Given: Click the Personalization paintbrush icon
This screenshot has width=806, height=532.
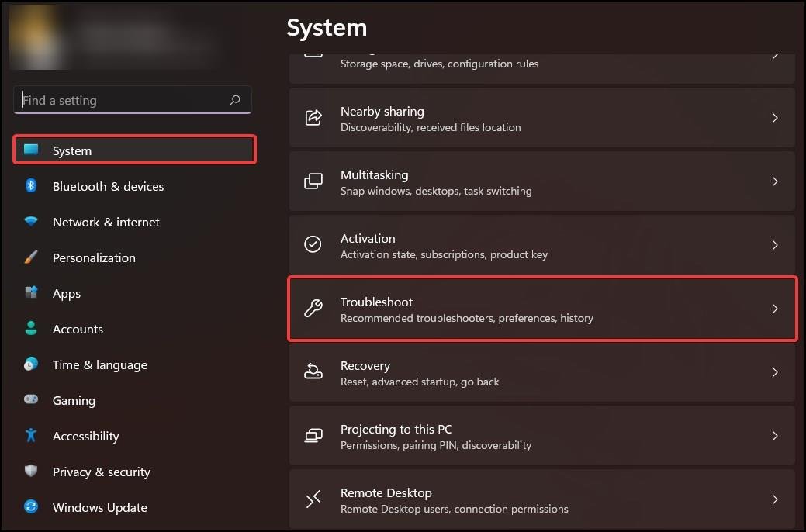Looking at the screenshot, I should click(31, 257).
